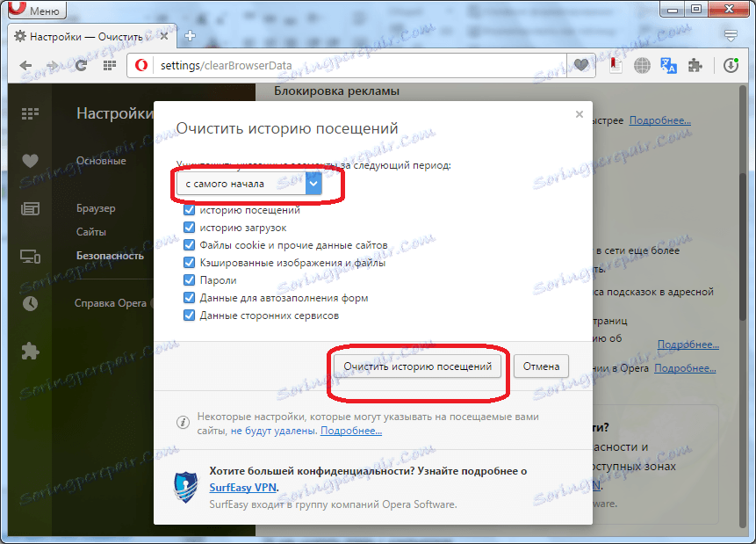Open extensions from the sidebar puzzle icon
This screenshot has width=756, height=544.
pyautogui.click(x=30, y=351)
